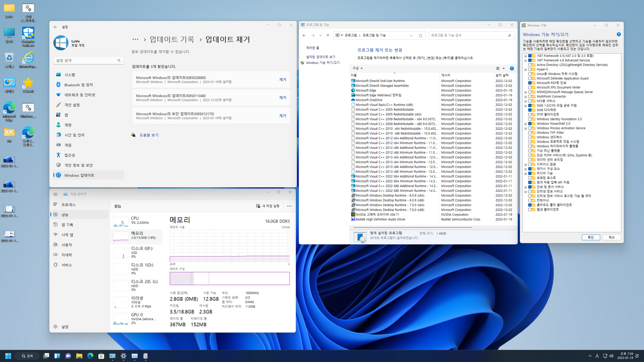Screen dimensions: 644x362
Task: Check TFTP 클라이언트 checkbox
Action: (530, 114)
